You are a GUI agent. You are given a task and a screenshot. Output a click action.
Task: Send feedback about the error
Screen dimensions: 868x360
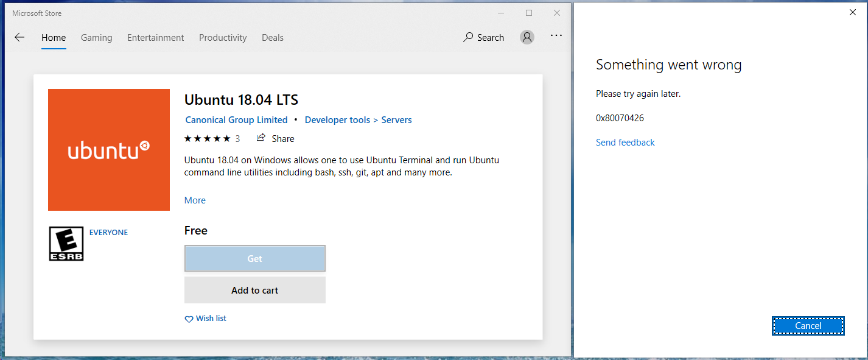click(625, 142)
